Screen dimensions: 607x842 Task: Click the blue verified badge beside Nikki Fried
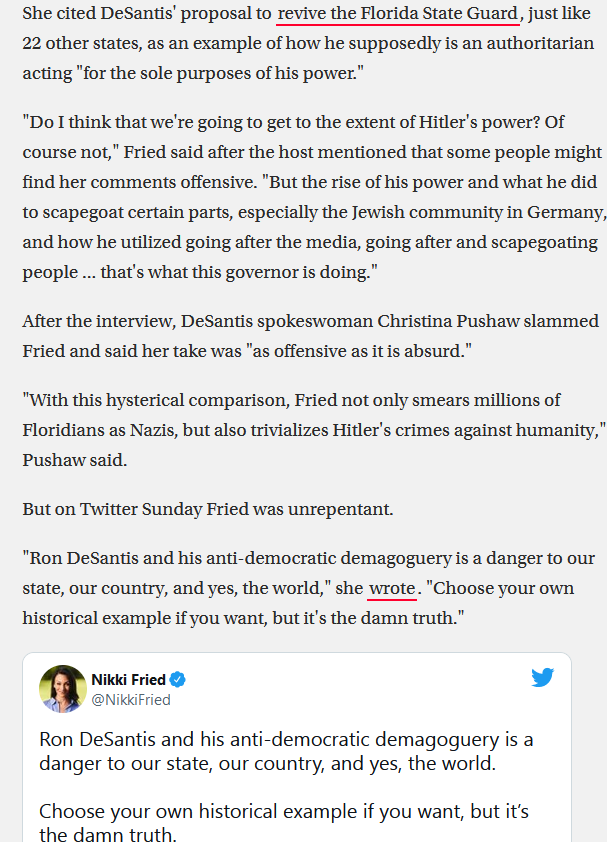pos(178,680)
